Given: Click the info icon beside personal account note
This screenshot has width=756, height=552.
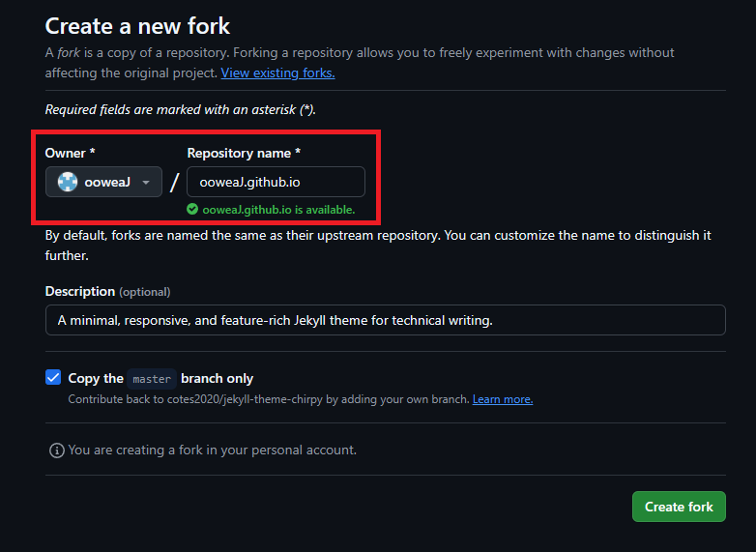Looking at the screenshot, I should point(56,450).
